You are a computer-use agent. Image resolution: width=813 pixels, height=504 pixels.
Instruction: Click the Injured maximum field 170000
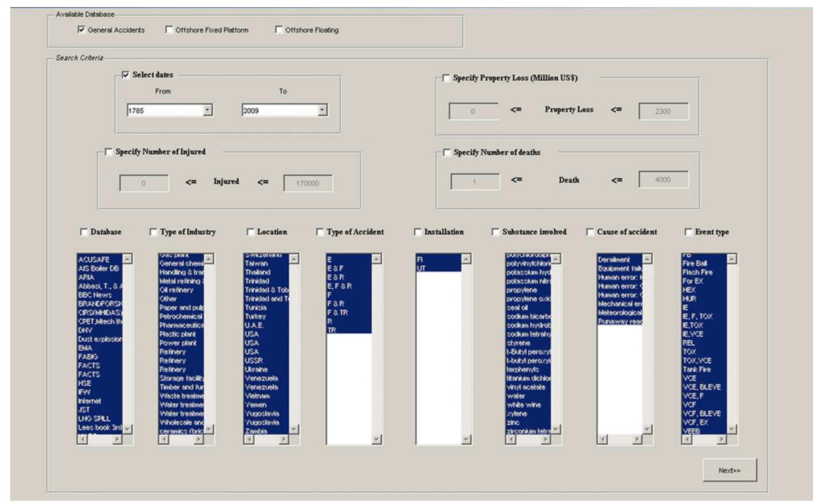click(308, 183)
